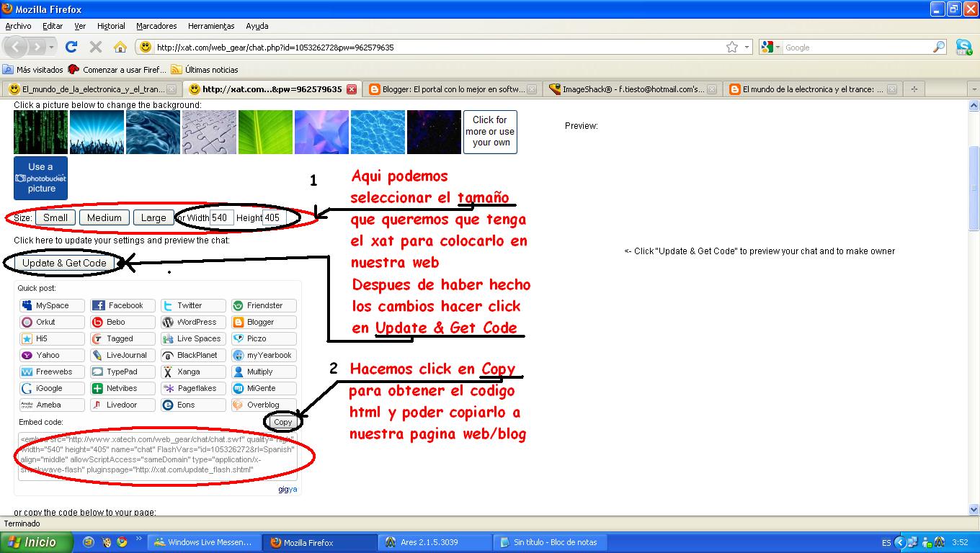Set chat size to Medium
This screenshot has height=553, width=980.
(104, 217)
